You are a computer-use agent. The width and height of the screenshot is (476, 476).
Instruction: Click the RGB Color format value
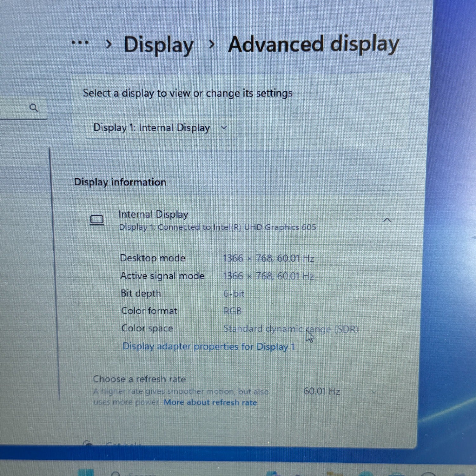tap(233, 311)
